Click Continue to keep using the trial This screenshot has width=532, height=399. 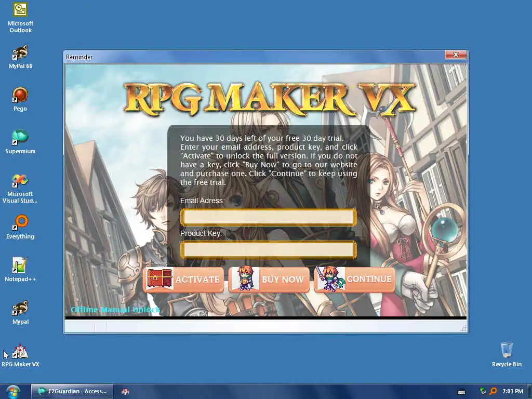point(355,279)
